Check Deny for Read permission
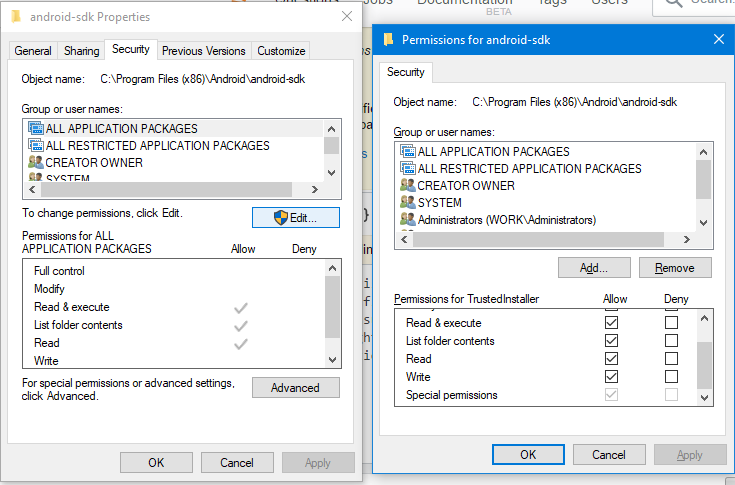The width and height of the screenshot is (735, 485). (671, 359)
